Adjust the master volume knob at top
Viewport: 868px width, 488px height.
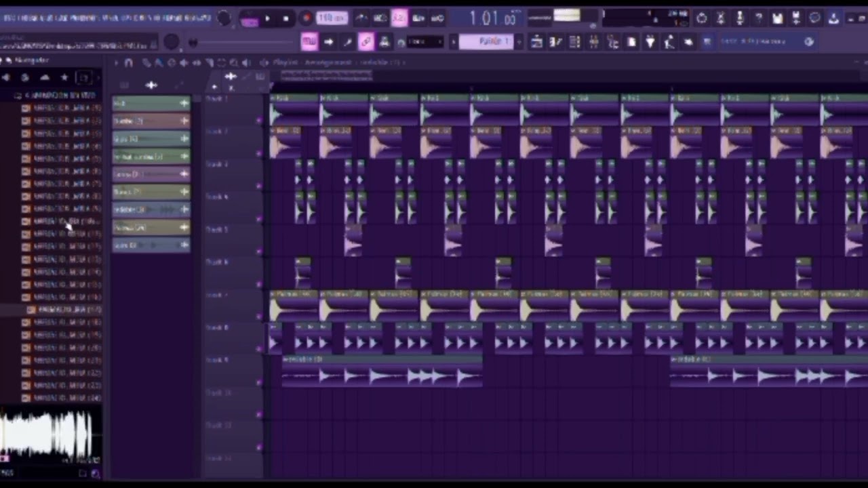tap(224, 19)
